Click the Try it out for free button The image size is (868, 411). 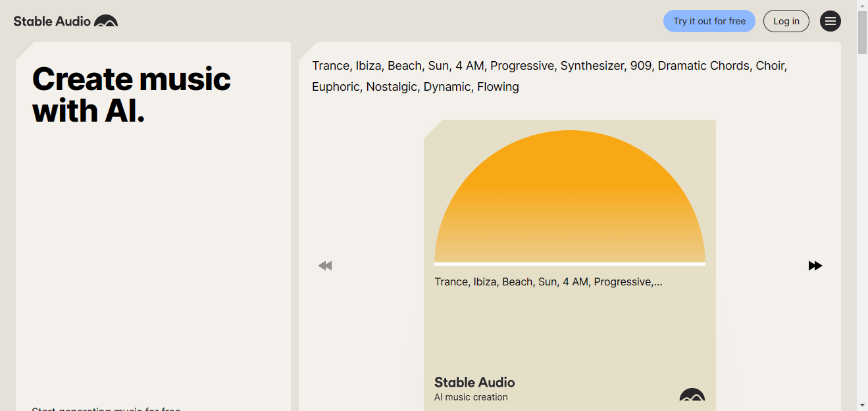coord(709,20)
